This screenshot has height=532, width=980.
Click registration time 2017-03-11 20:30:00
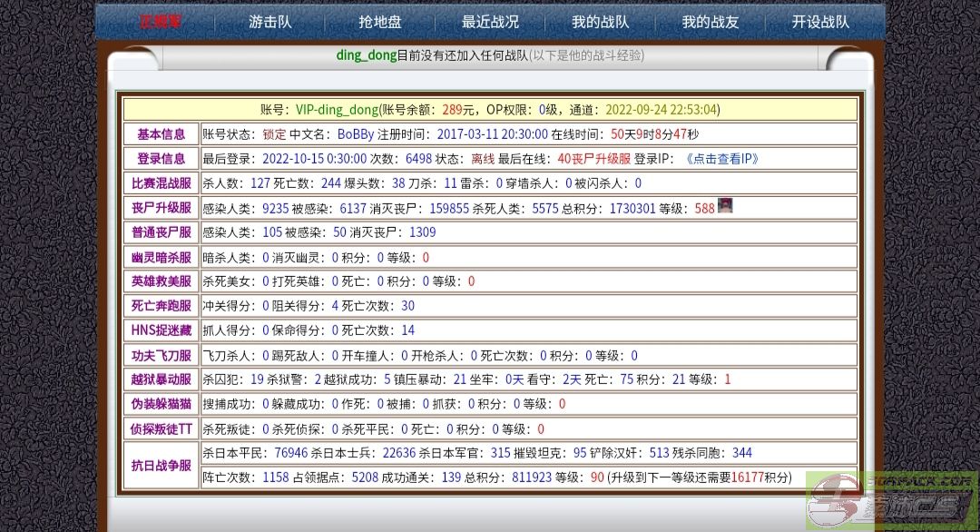pyautogui.click(x=492, y=134)
